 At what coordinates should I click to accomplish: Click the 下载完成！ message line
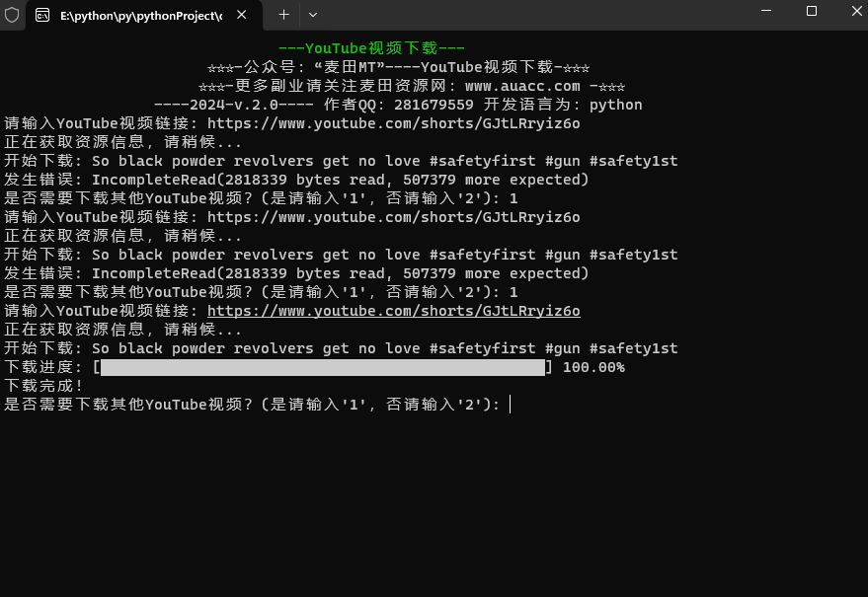[43, 386]
